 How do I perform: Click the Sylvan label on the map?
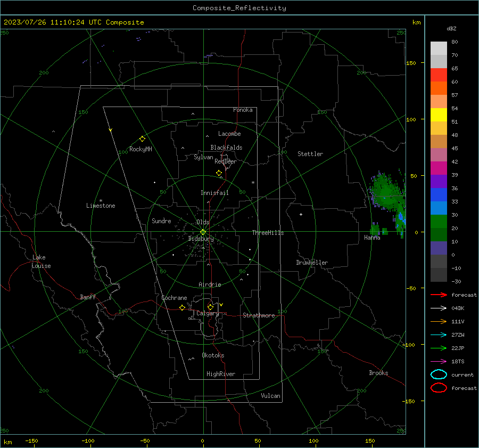203,157
